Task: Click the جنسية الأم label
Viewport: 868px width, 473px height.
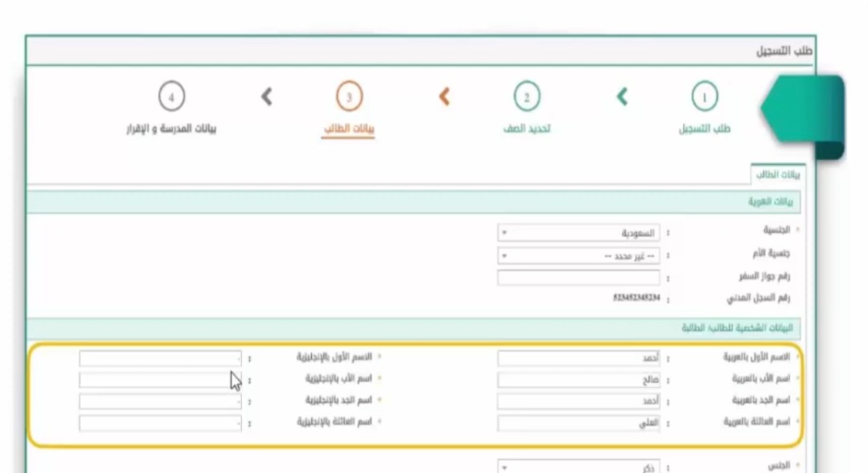Action: tap(771, 253)
